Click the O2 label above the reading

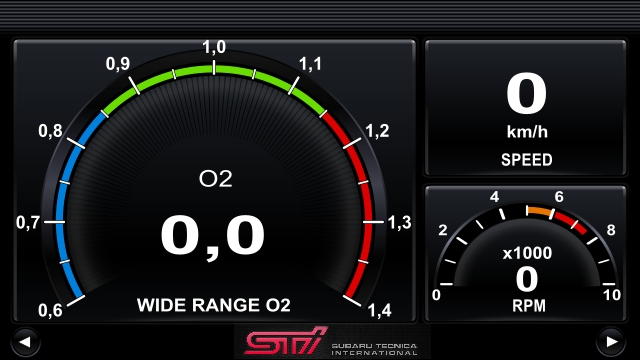[x=216, y=179]
